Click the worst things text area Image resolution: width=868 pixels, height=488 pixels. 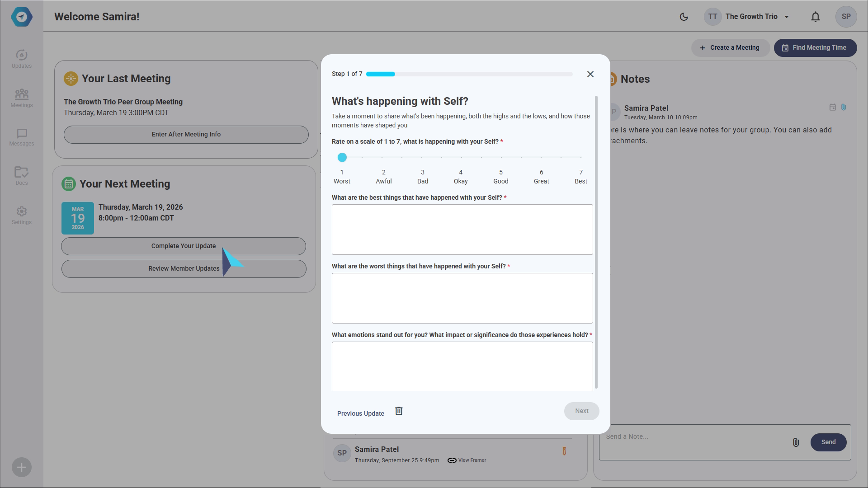[x=462, y=298]
